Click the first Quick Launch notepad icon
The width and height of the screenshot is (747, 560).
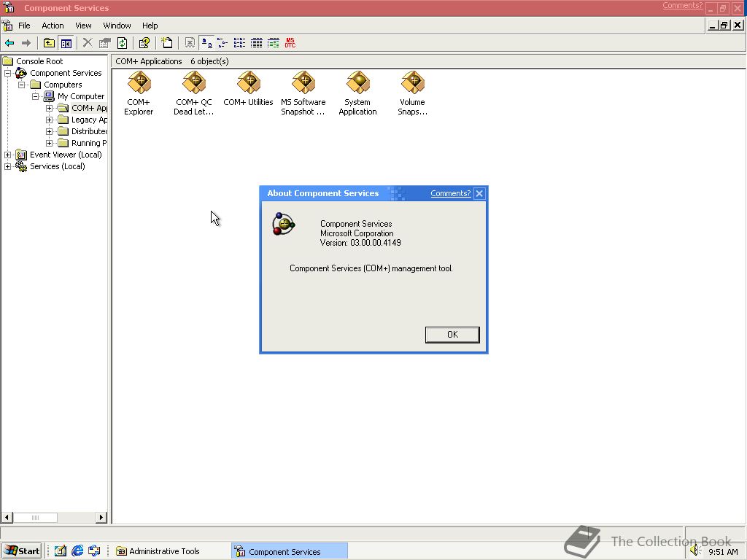60,551
